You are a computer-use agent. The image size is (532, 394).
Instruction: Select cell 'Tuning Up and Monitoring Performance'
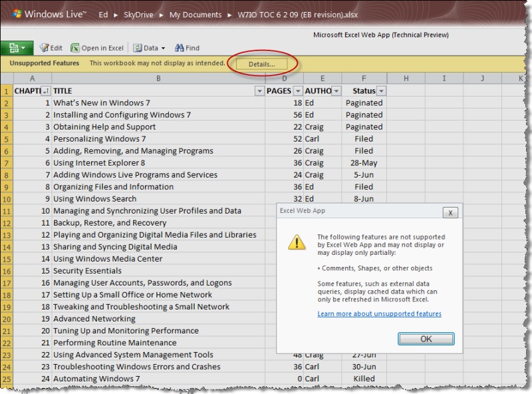point(158,331)
